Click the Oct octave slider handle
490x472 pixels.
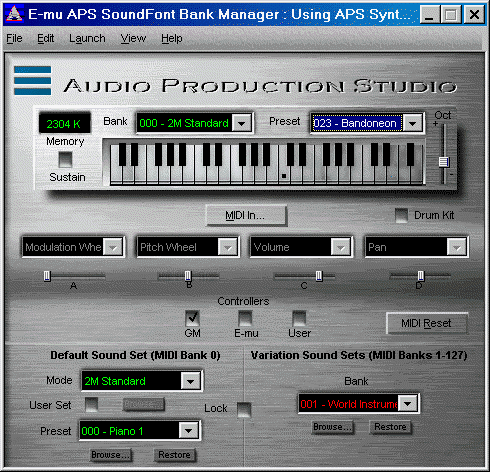point(444,162)
